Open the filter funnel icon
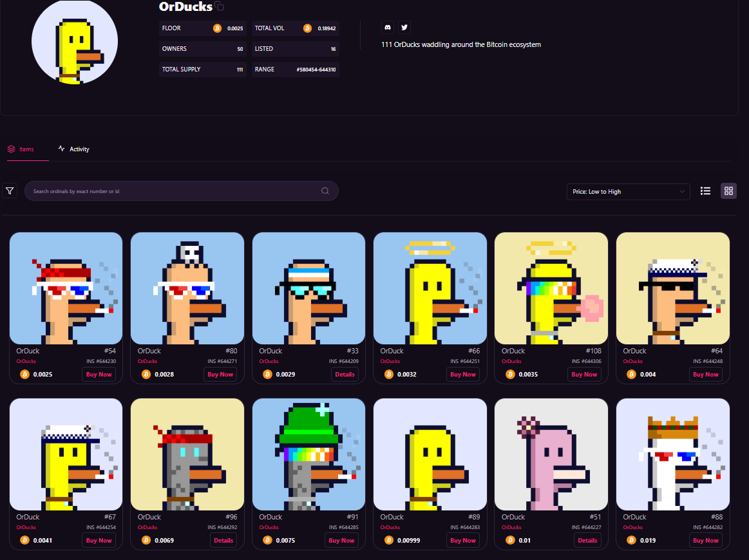Screen dimensions: 749x560 (x=10, y=191)
